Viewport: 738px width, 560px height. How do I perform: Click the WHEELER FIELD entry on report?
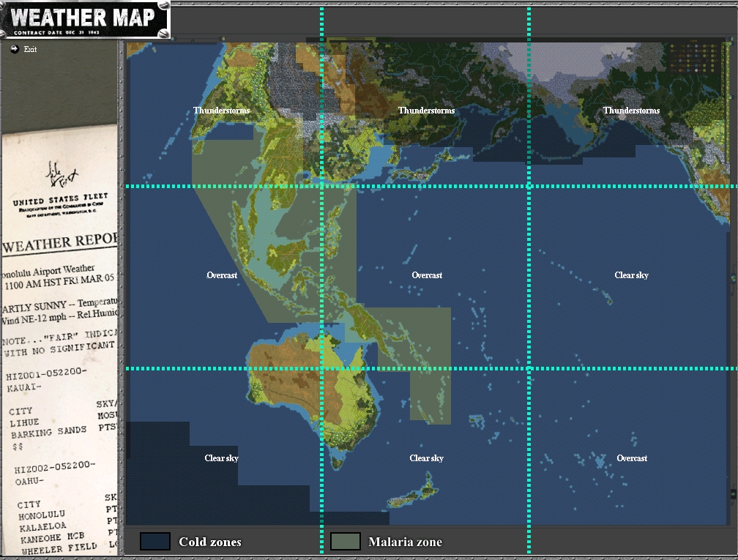pyautogui.click(x=59, y=549)
